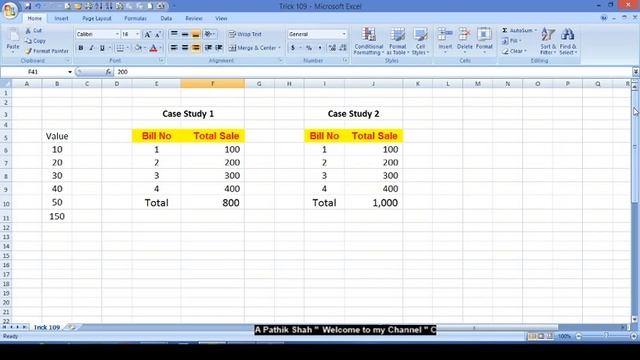The width and height of the screenshot is (640, 360).
Task: Select column F header
Action: click(x=213, y=84)
